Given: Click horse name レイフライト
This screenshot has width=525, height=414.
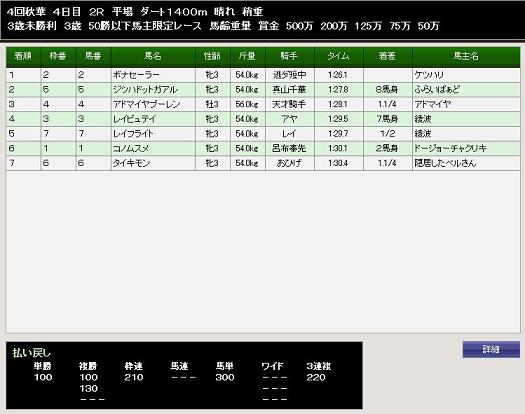Looking at the screenshot, I should click(133, 134).
